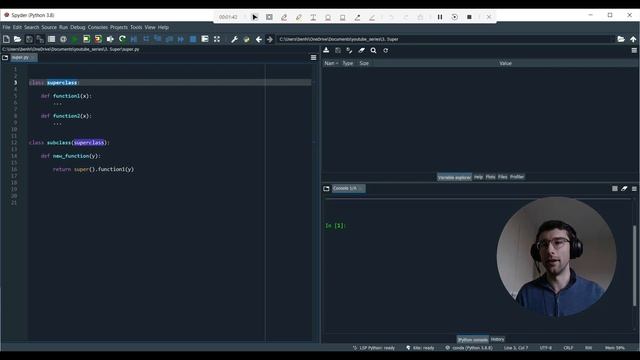Stop the screen recording
The width and height of the screenshot is (640, 360).
[x=469, y=17]
